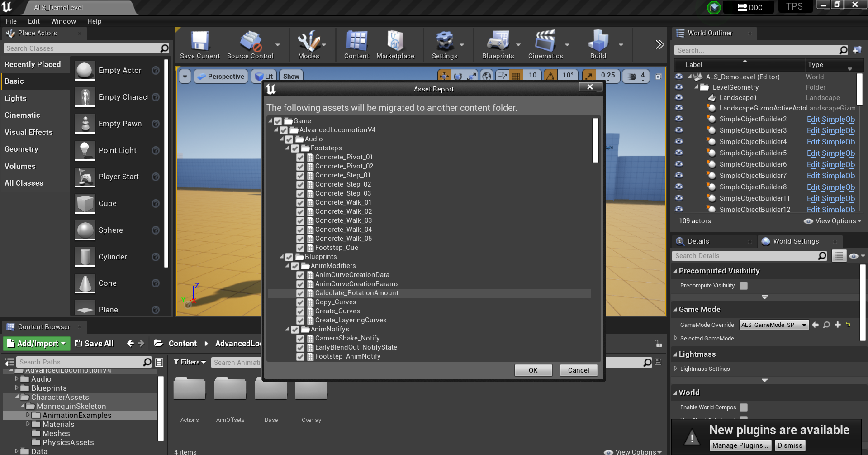
Task: Uncheck Calculate_RotationAmount checkbox
Action: coord(300,293)
